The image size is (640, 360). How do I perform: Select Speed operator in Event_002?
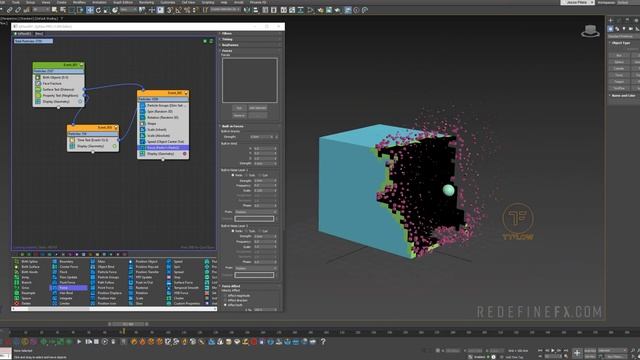pyautogui.click(x=163, y=142)
